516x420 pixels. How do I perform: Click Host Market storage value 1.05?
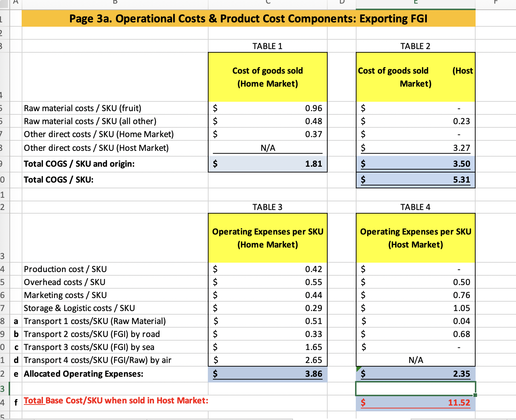click(415, 308)
